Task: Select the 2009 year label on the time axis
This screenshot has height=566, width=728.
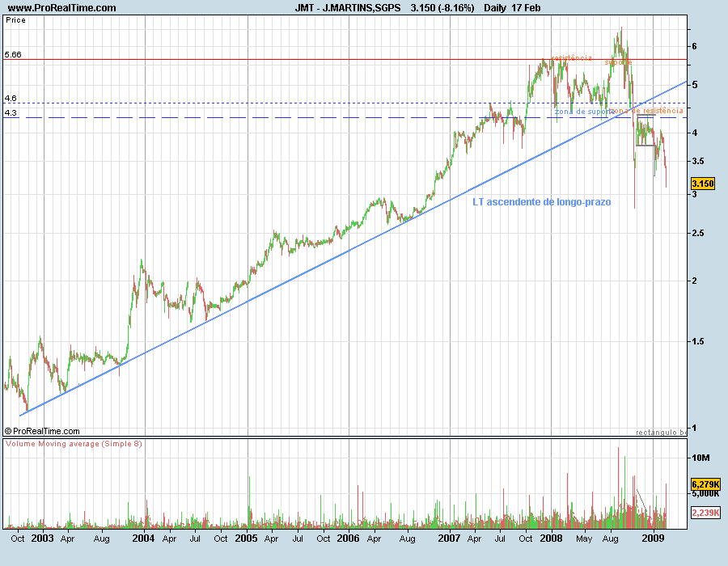Action: (653, 539)
